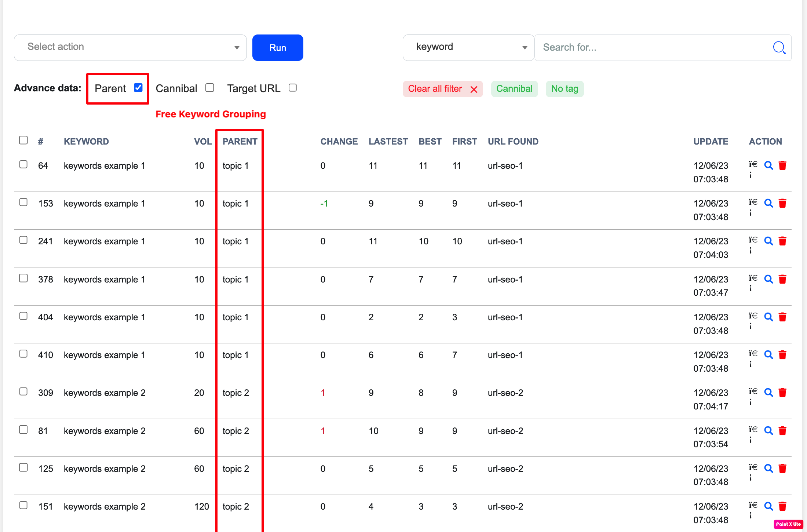Click BEST column header
This screenshot has height=532, width=807.
[x=430, y=142]
